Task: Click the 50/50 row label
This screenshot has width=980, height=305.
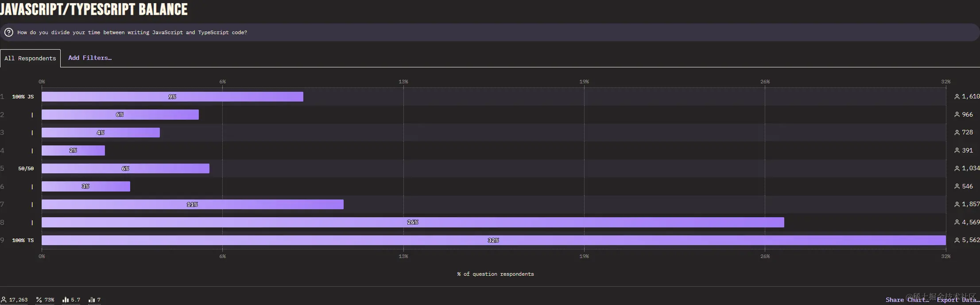Action: (26, 168)
